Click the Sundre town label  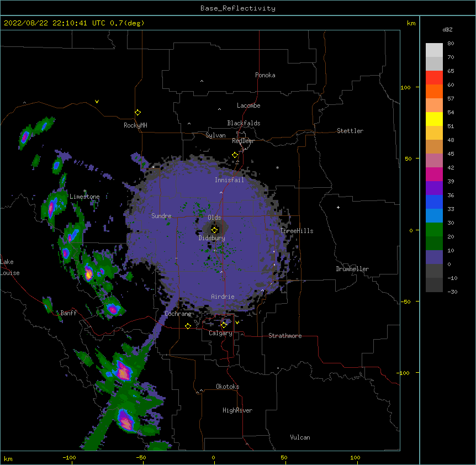coord(161,216)
